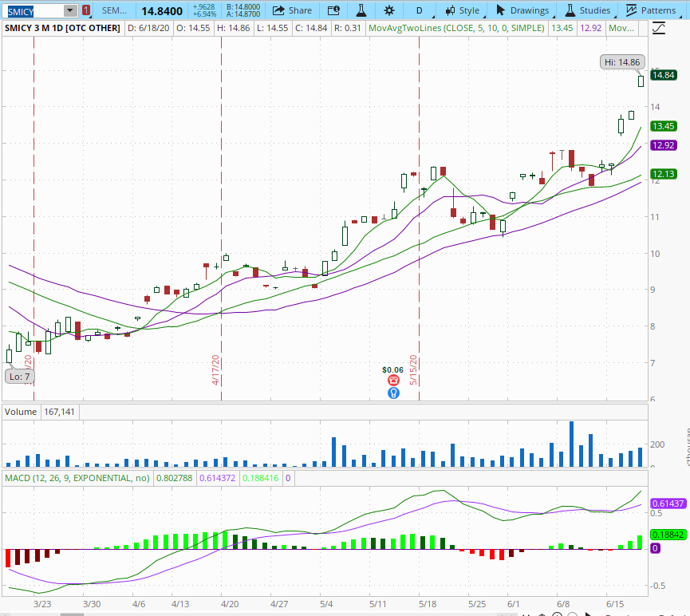Screen dimensions: 690x616
Task: Click the 5/15/20 expiration date marker
Action: point(414,370)
